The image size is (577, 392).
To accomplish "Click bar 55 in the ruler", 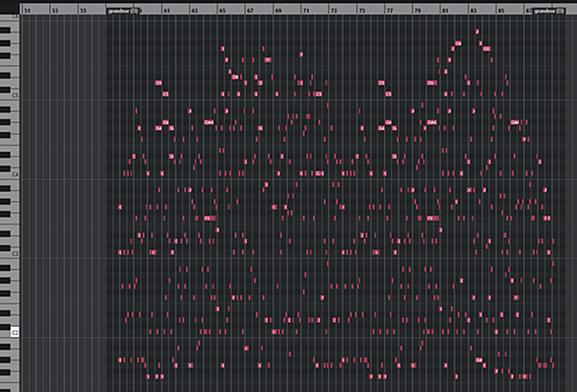I will [x=83, y=11].
